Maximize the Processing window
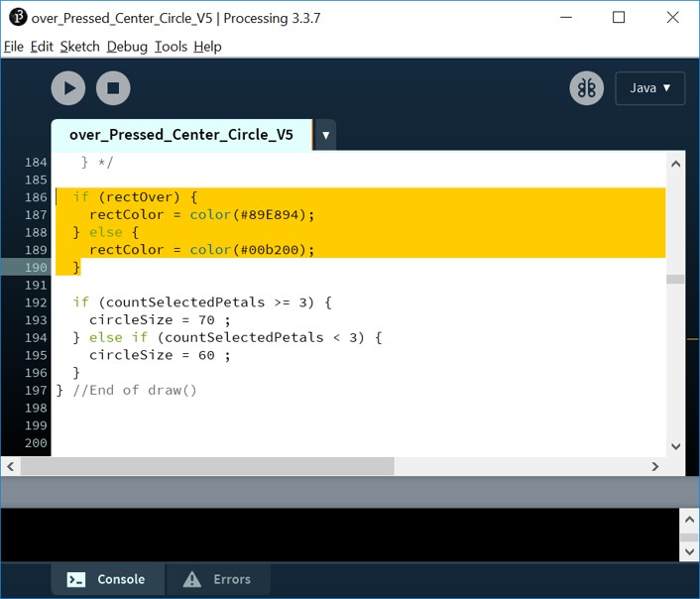Viewport: 700px width, 599px height. click(x=619, y=18)
